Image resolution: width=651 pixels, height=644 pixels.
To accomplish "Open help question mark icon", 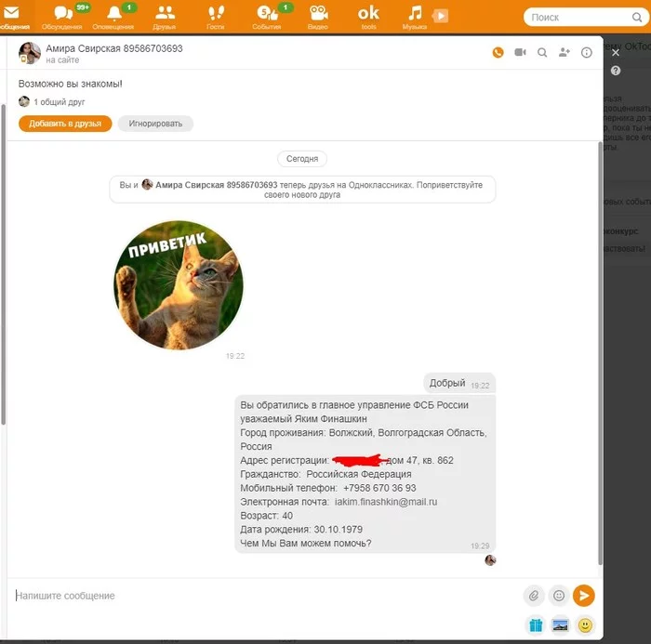I will click(616, 71).
